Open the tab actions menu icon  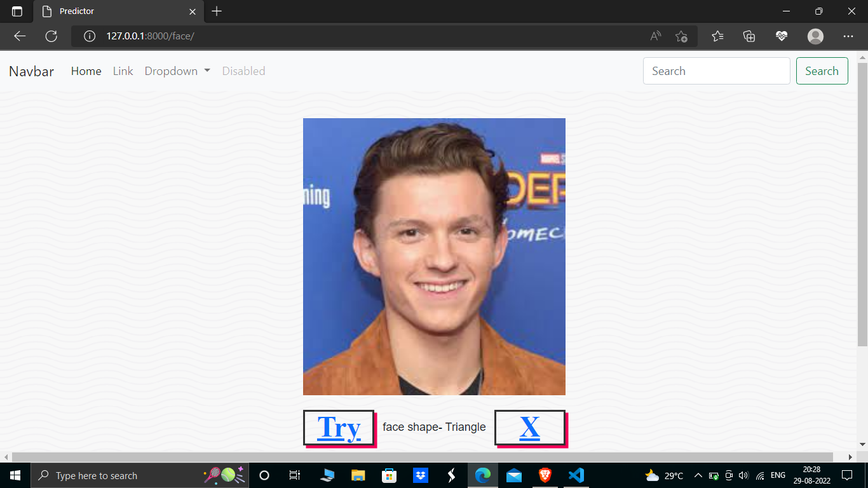tap(17, 11)
